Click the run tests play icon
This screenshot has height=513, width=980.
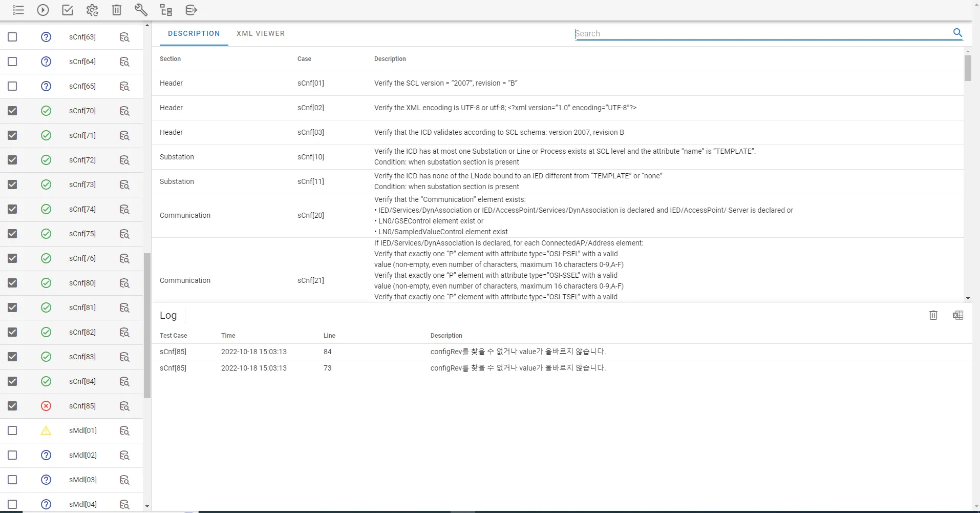43,10
